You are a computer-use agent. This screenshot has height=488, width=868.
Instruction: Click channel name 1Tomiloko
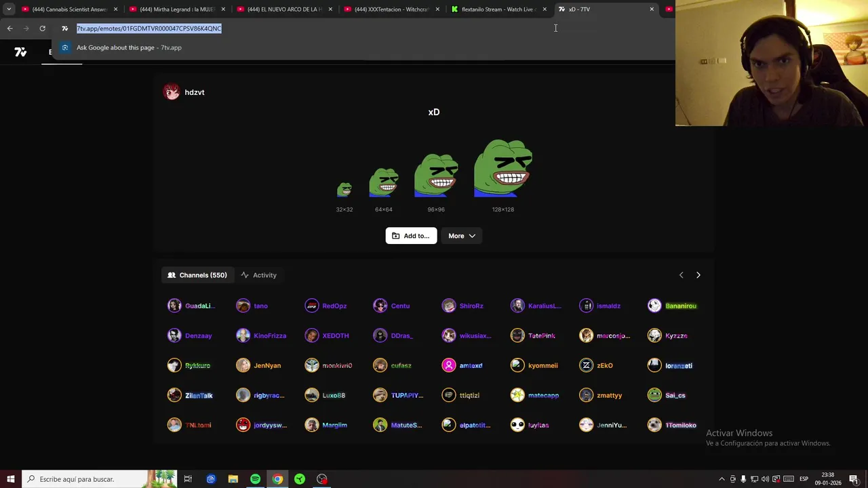coord(681,425)
